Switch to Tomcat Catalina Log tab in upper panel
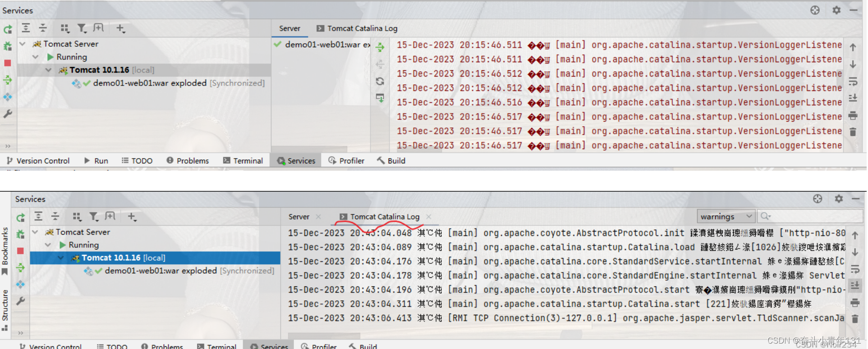This screenshot has height=349, width=868. click(x=357, y=28)
